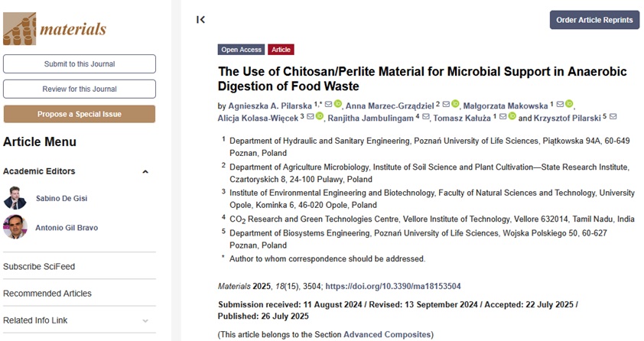Click Krzysztof Pilarski's email envelope icon

pos(613,117)
